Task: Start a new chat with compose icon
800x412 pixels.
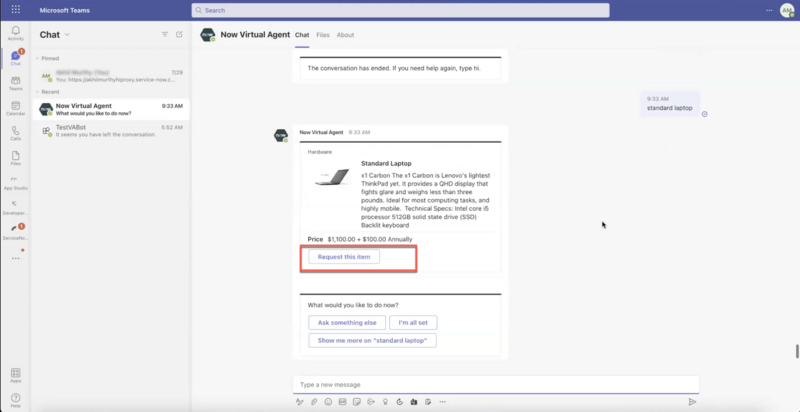Action: pos(179,35)
